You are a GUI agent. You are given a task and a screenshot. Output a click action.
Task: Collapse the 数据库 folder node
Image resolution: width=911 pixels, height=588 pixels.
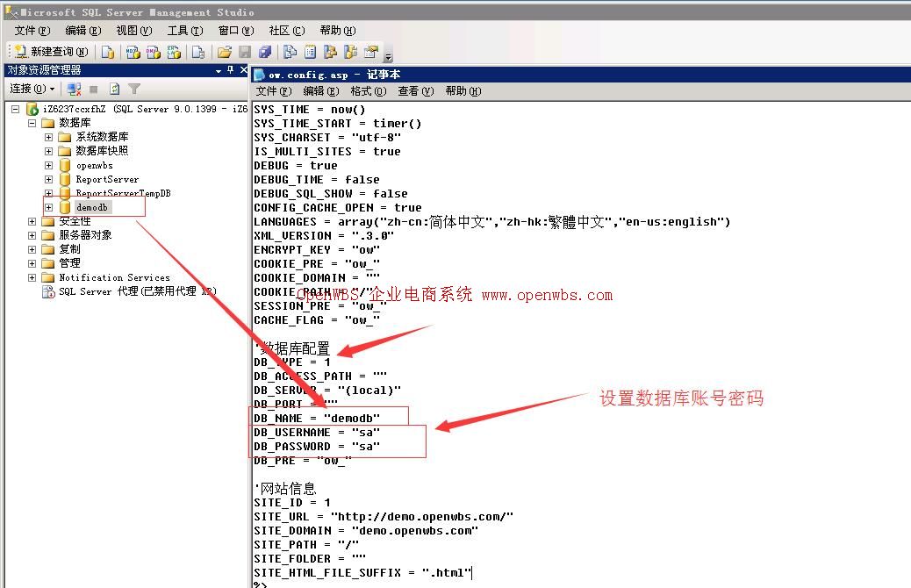pos(32,123)
